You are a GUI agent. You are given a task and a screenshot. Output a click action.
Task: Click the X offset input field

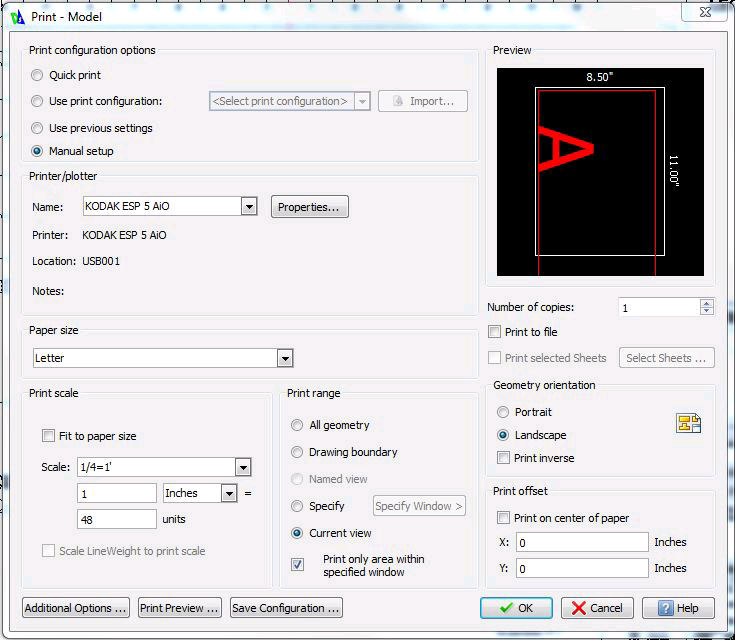tap(582, 542)
